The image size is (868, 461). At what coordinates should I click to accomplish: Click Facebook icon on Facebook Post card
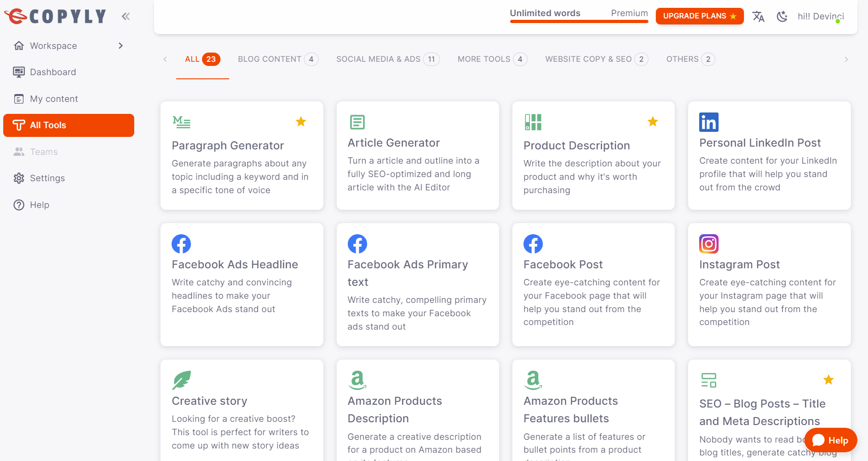tap(533, 244)
